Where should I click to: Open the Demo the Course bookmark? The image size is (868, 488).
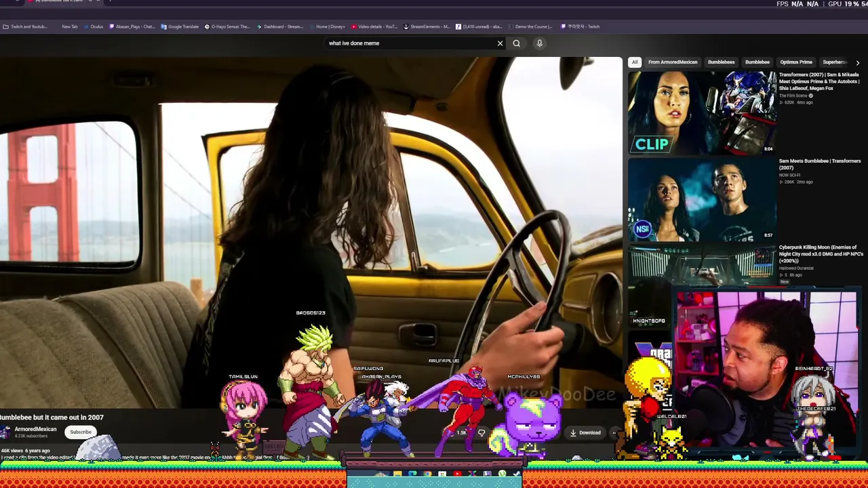pyautogui.click(x=530, y=26)
